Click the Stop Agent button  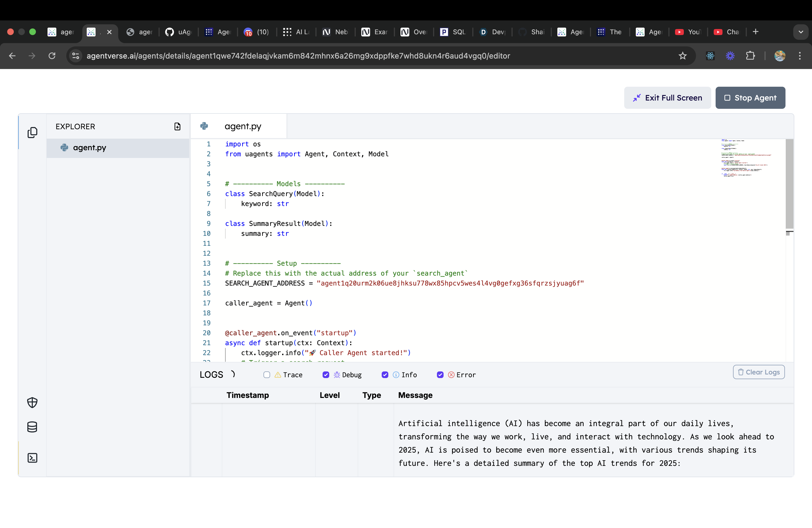pyautogui.click(x=750, y=98)
